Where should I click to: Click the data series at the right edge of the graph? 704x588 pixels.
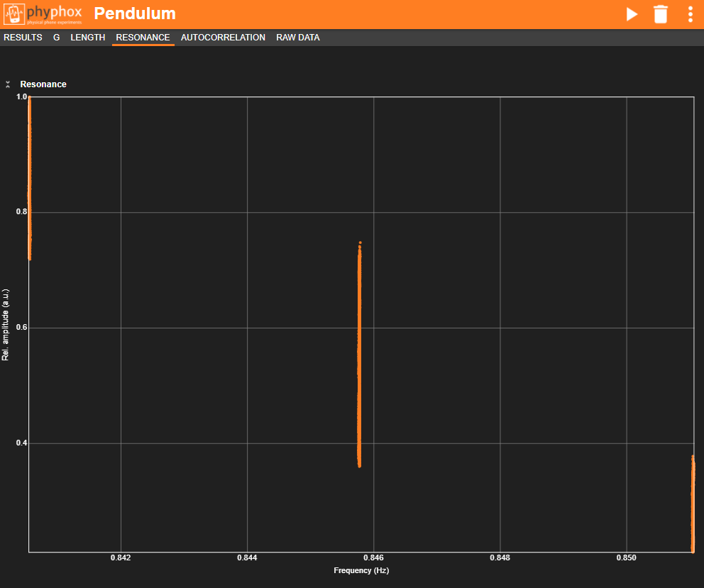click(x=693, y=504)
